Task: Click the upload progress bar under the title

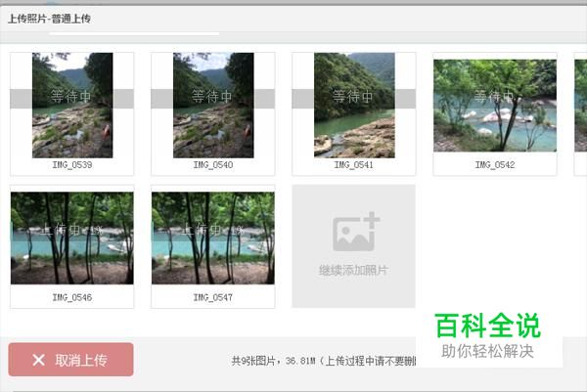Action: (x=134, y=33)
